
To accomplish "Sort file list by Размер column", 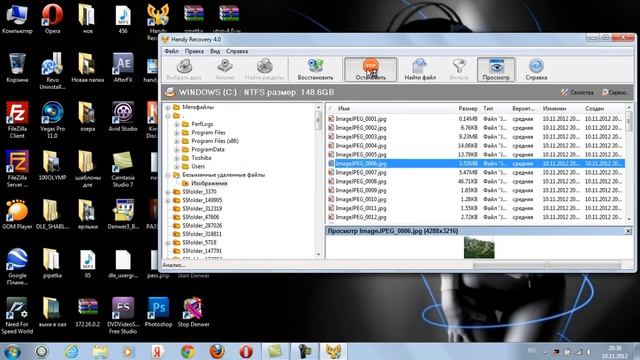I will 468,109.
